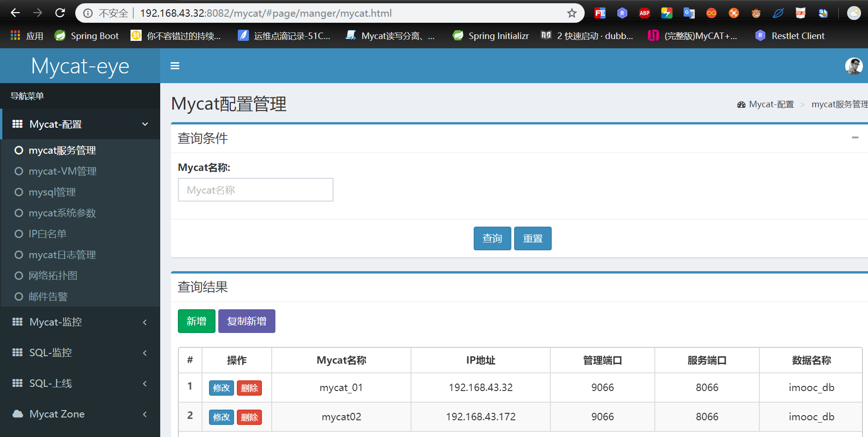The height and width of the screenshot is (437, 868).
Task: Open the 你不容错过的持续 bookmark
Action: click(176, 36)
